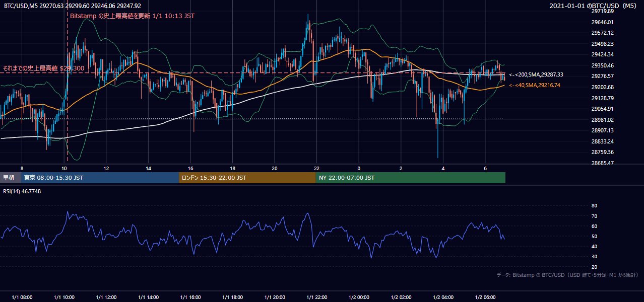Screen dimensions: 644x302
Task: Click the 1/1 22:00 bottom time label
Action: pos(316,297)
